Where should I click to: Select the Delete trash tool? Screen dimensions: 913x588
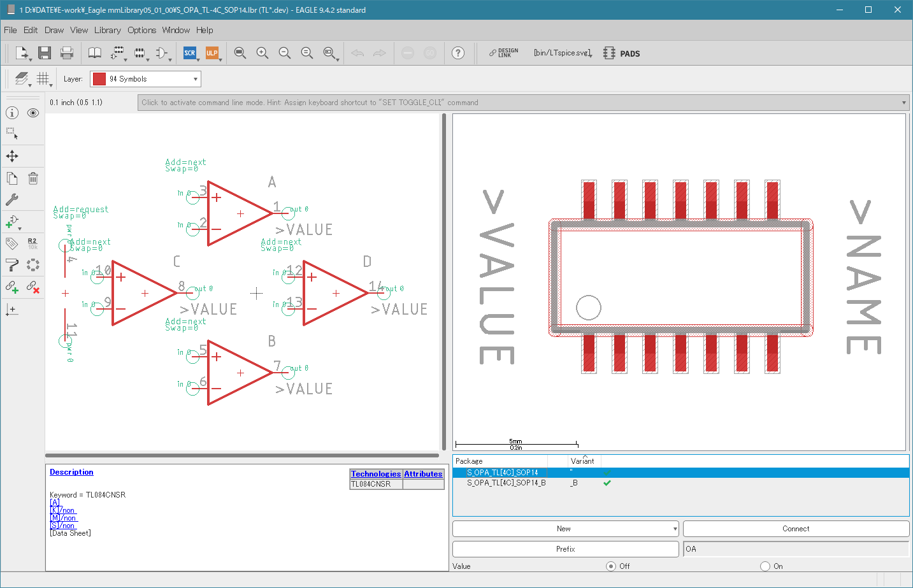pos(33,178)
